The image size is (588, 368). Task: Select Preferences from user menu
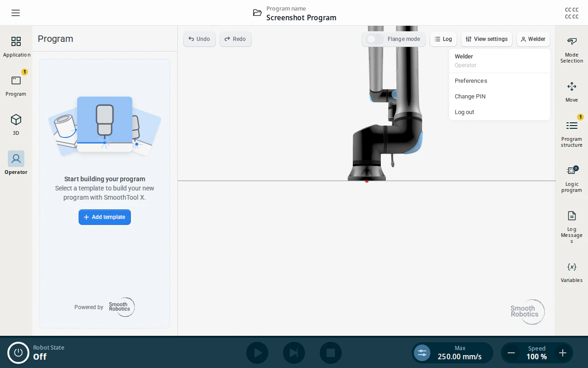point(499,81)
